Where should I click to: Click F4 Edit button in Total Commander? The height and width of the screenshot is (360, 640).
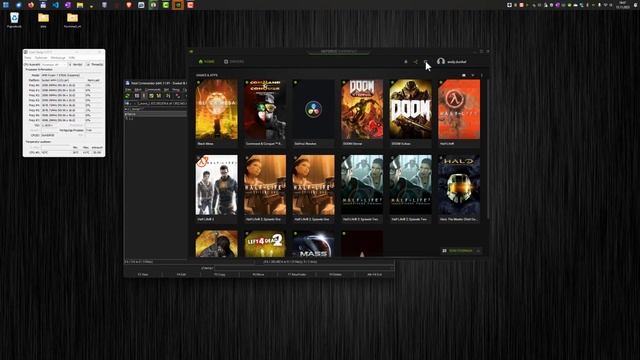coord(181,275)
